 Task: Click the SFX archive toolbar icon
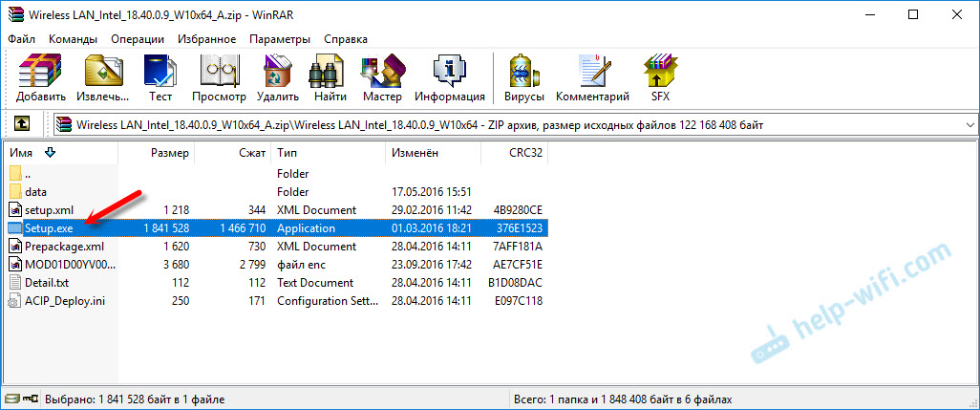pyautogui.click(x=660, y=76)
